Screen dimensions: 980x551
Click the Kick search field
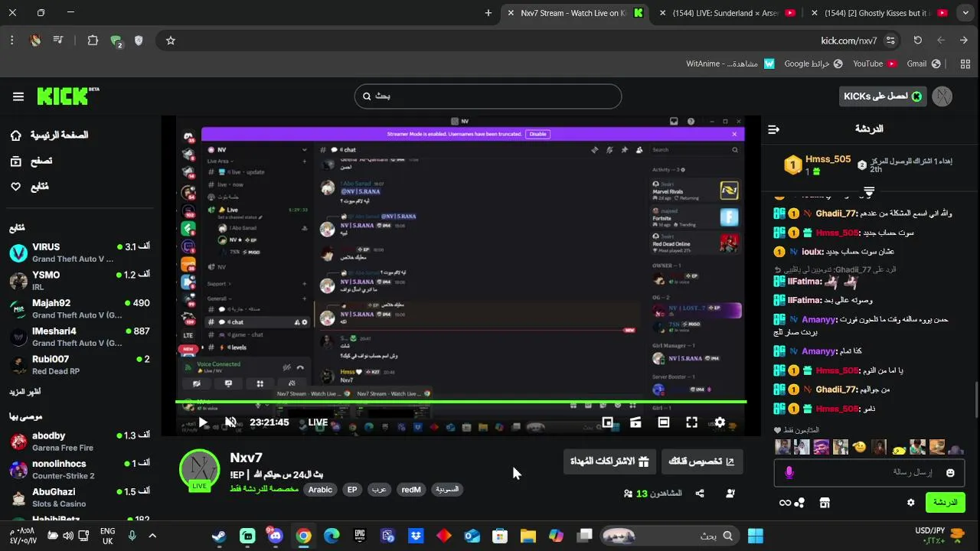pyautogui.click(x=488, y=96)
